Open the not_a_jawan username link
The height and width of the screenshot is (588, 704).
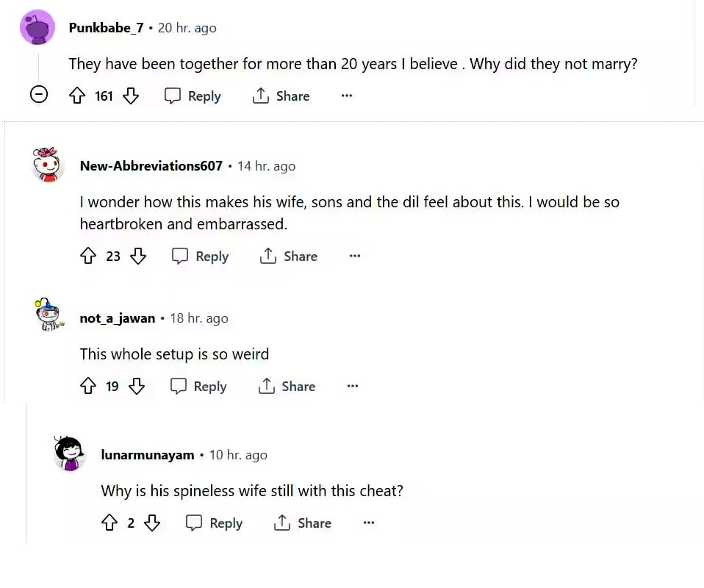click(x=117, y=318)
